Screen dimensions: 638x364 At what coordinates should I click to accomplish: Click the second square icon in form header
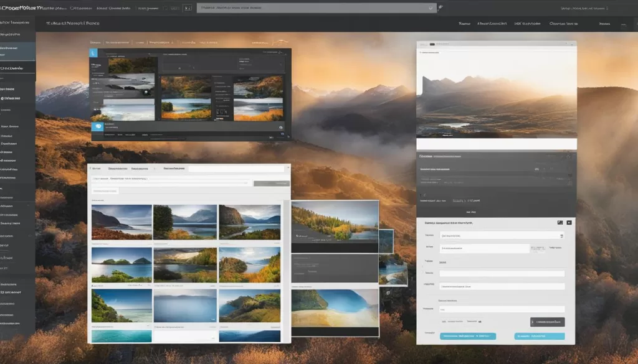point(569,222)
